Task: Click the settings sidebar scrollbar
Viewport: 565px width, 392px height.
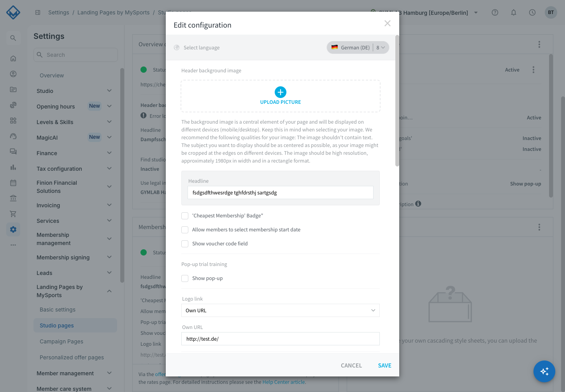Action: click(122, 175)
